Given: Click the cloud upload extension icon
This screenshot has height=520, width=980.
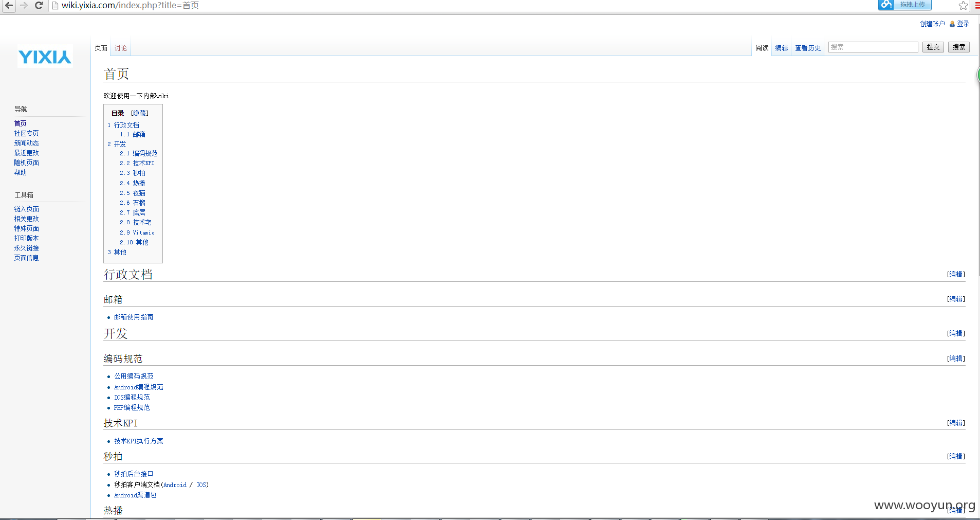Looking at the screenshot, I should (886, 5).
